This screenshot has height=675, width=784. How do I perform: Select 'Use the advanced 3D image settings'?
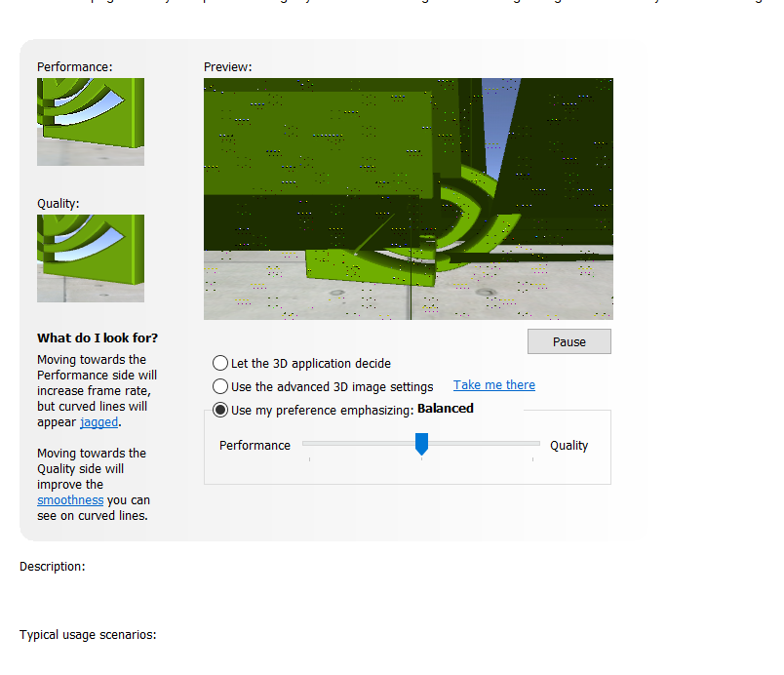pos(220,386)
